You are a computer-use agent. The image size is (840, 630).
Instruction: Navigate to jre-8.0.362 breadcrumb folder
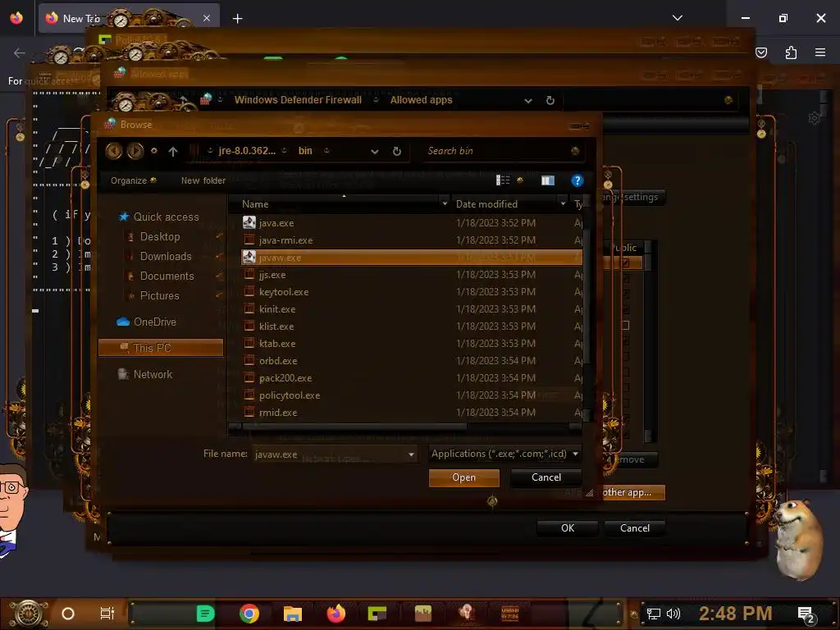(x=247, y=151)
